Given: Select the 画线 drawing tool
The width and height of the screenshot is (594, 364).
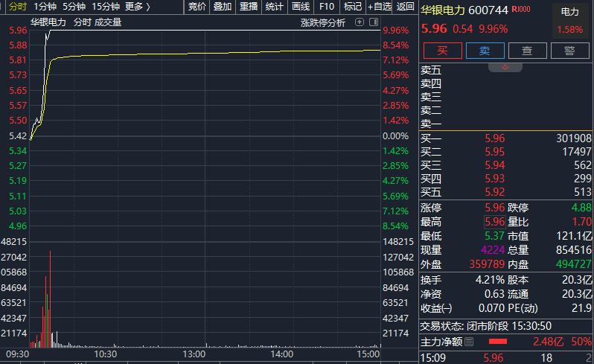Looking at the screenshot, I should (x=301, y=7).
